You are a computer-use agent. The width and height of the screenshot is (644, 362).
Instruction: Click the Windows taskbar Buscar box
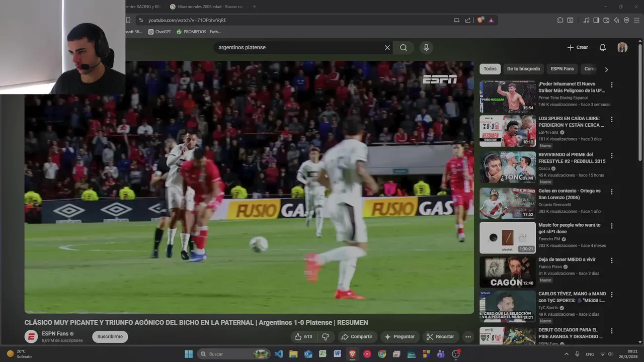[x=233, y=354]
